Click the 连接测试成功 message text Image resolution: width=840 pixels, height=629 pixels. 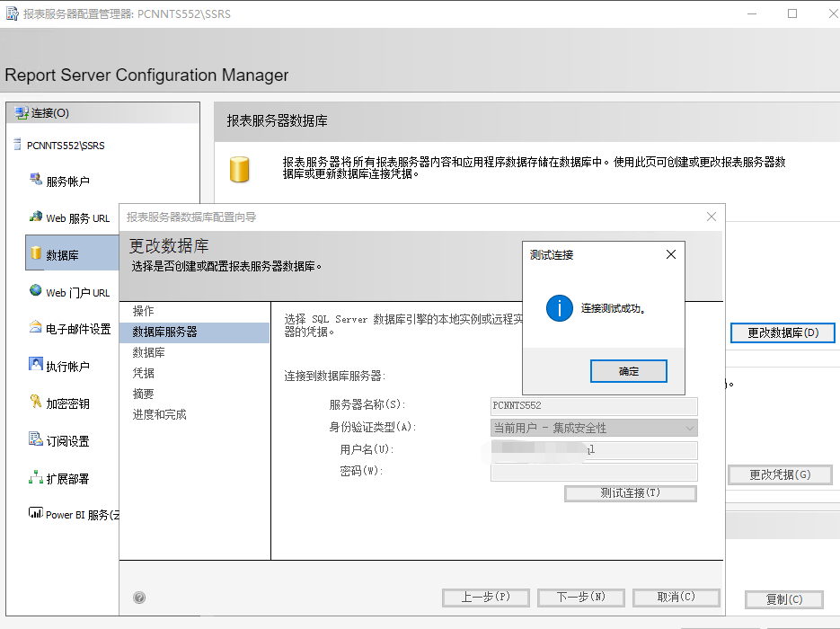614,308
